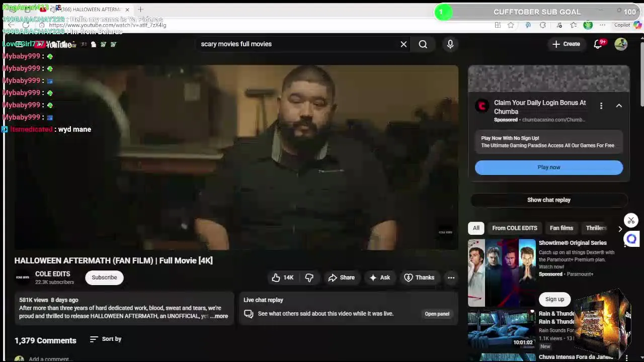The height and width of the screenshot is (362, 644).
Task: Click the split screen icon in address bar
Action: [x=498, y=25]
